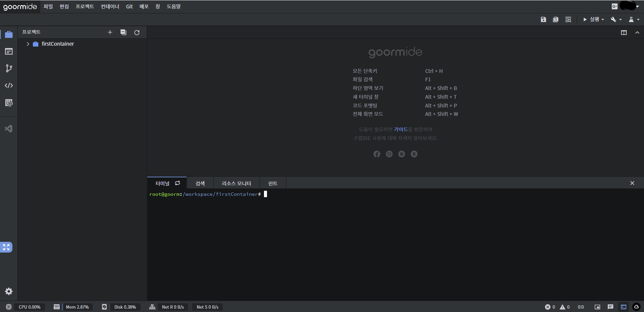Open the Git menu
This screenshot has width=644, height=312.
click(x=129, y=6)
